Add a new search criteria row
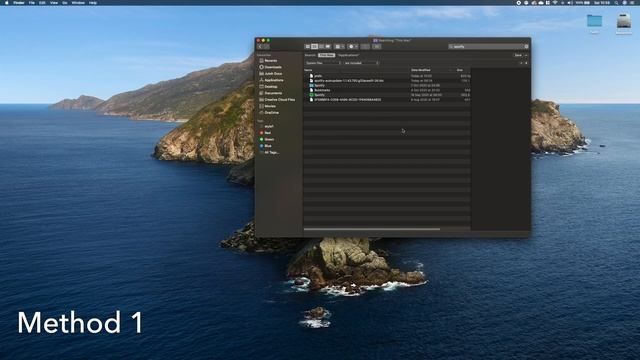This screenshot has height=360, width=640. (526, 63)
